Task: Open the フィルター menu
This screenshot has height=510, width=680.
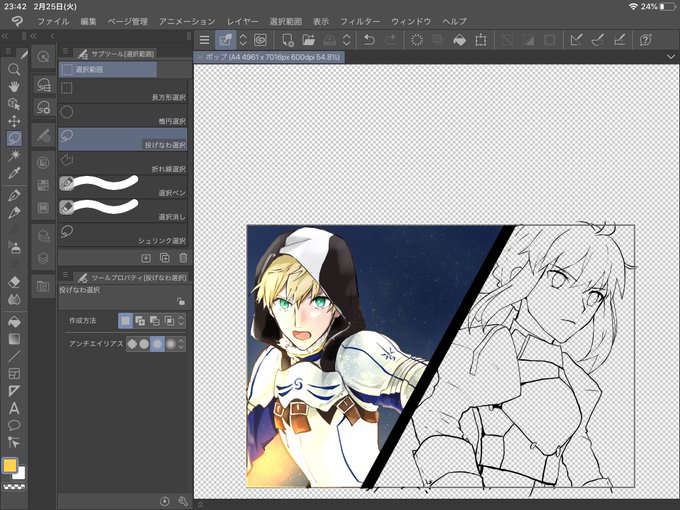Action: click(x=360, y=21)
